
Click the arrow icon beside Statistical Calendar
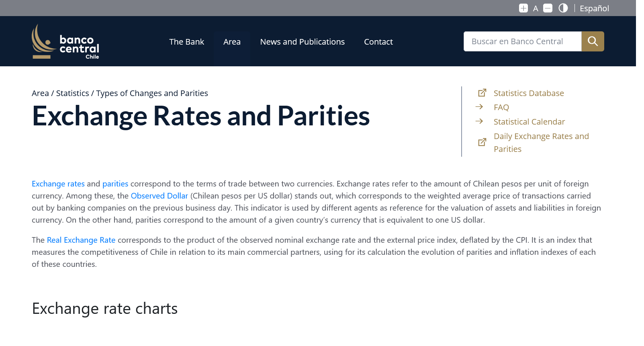(479, 121)
